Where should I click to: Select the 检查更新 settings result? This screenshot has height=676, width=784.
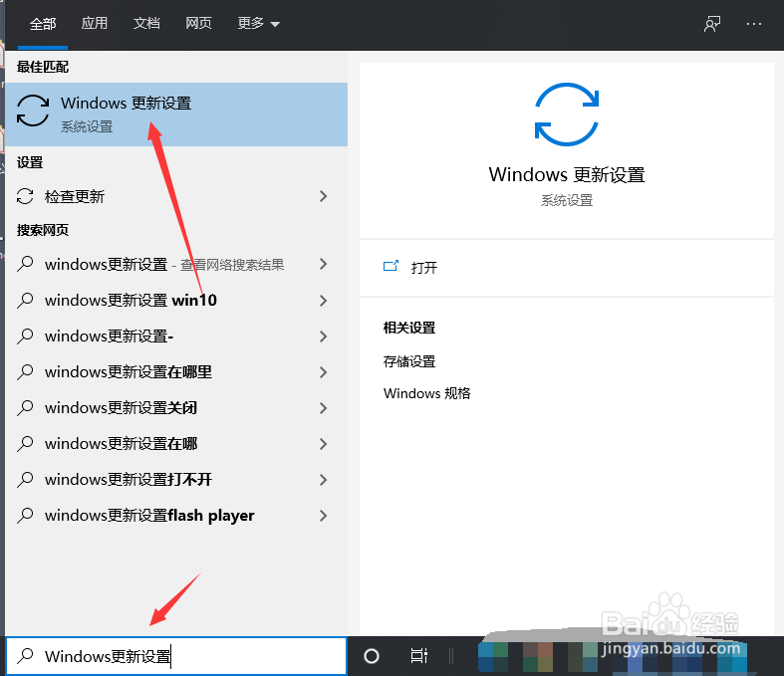click(x=176, y=196)
